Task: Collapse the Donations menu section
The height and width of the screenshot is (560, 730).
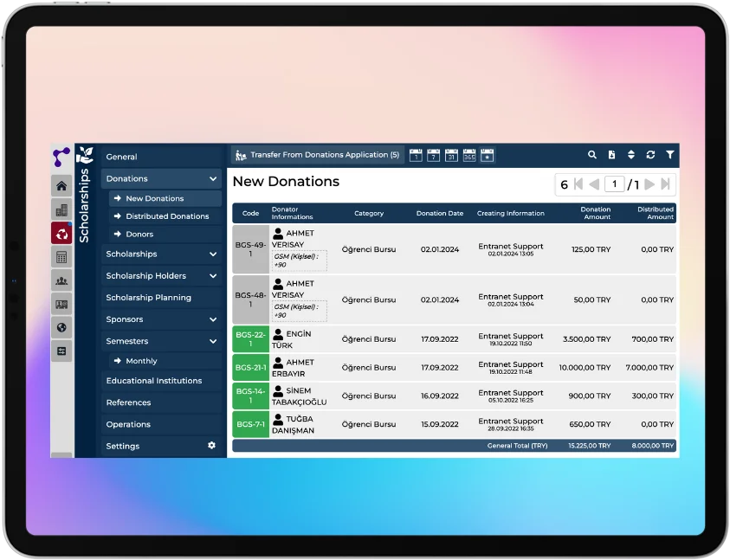Action: pos(212,179)
